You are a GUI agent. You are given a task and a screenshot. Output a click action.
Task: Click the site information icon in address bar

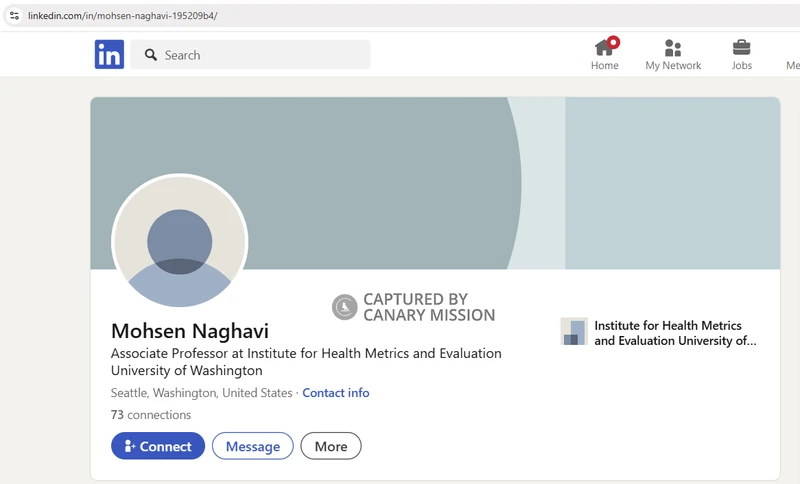14,15
